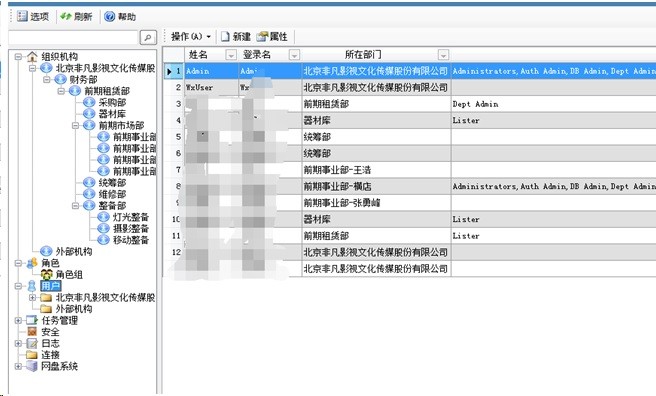Open the 操作(A) dropdown menu

[x=191, y=37]
